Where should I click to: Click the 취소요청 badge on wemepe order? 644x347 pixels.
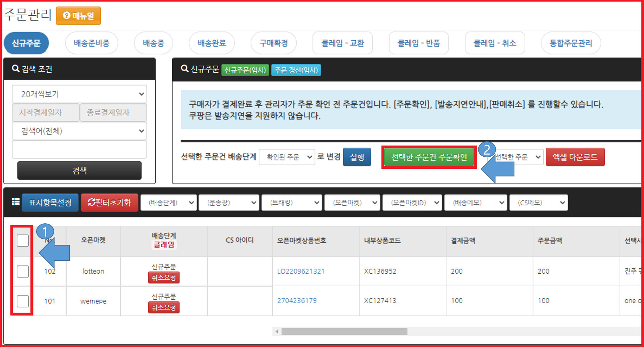tap(164, 307)
